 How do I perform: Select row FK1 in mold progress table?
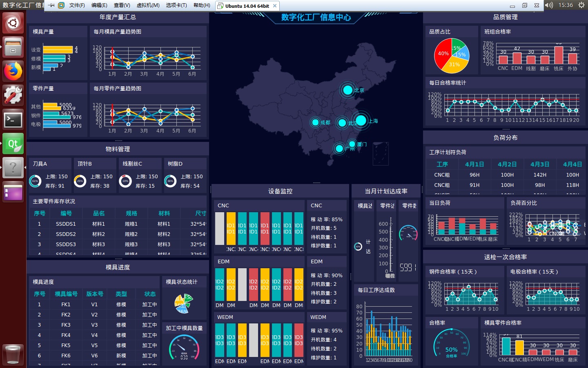[66, 305]
